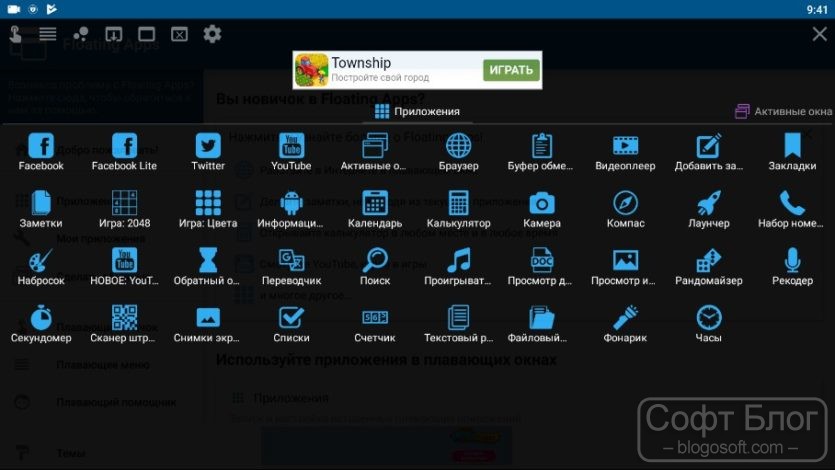The height and width of the screenshot is (470, 835).
Task: Open the Камера app
Action: tap(542, 209)
